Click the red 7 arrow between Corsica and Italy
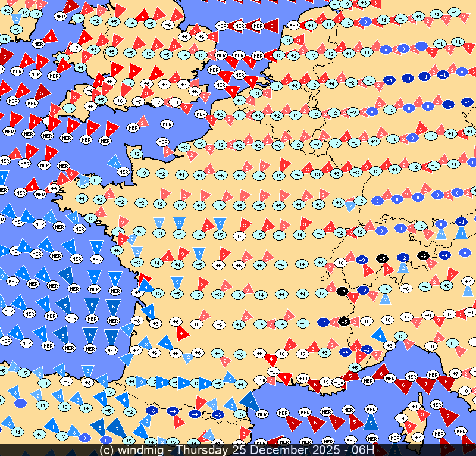 click(x=446, y=413)
